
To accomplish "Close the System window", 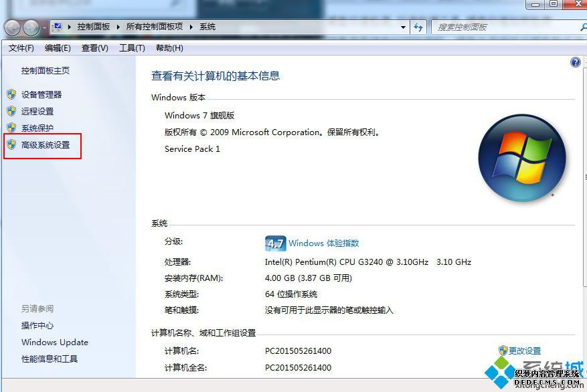I will (x=577, y=4).
